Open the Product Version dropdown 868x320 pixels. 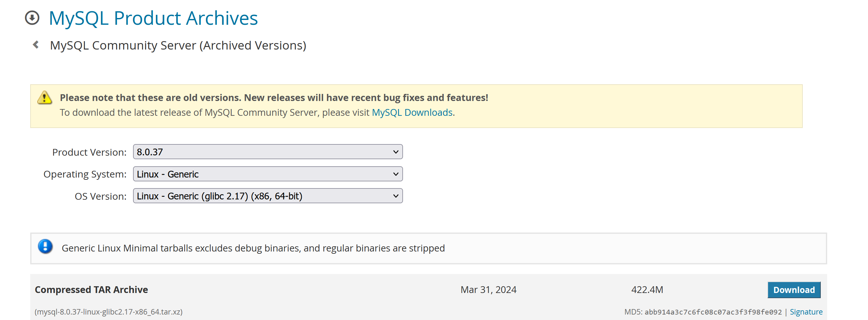(268, 152)
